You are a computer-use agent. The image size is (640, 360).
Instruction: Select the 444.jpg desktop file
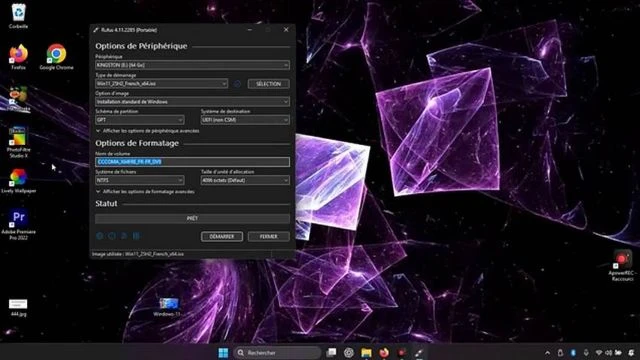18,308
